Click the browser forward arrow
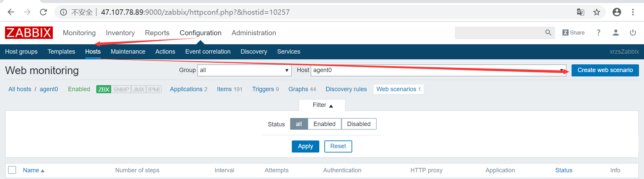 point(27,12)
